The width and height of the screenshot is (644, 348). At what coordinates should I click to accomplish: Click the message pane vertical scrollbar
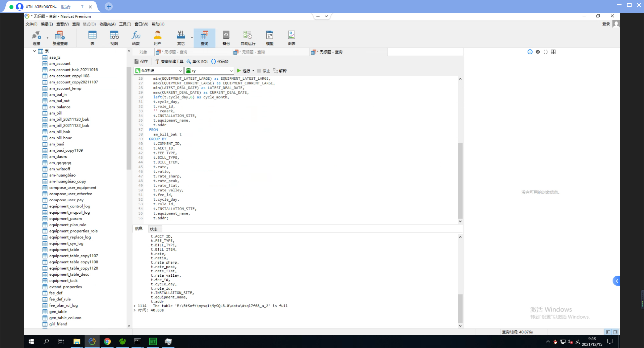460,308
